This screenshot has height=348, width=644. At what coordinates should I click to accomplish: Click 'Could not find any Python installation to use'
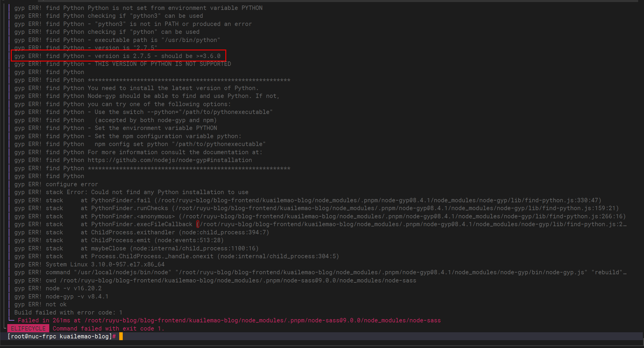coord(170,192)
